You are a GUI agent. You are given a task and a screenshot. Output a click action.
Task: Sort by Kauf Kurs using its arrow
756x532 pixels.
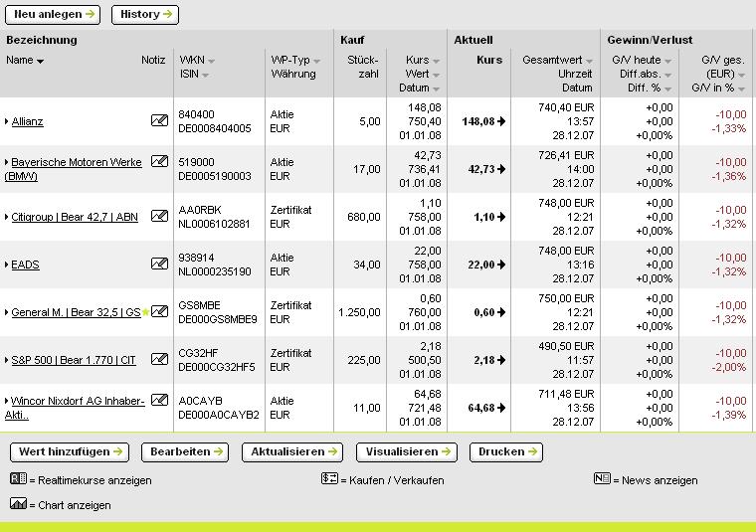pos(436,62)
